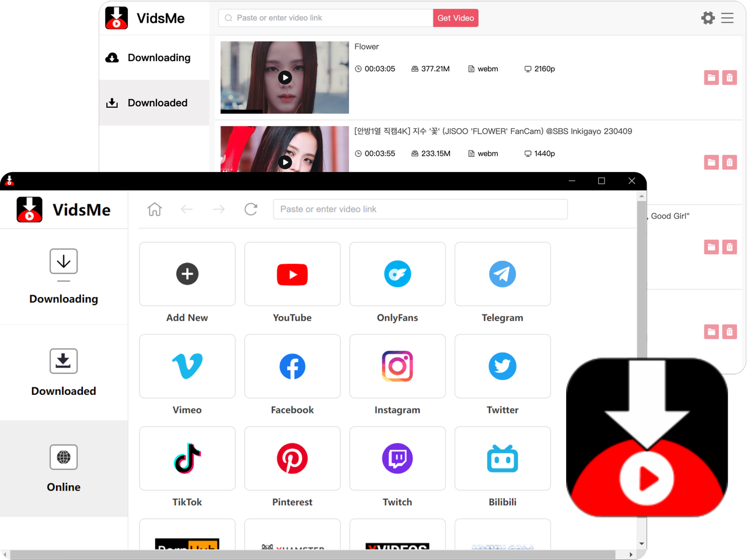747x560 pixels.
Task: Open folder for the Flower video
Action: [711, 78]
